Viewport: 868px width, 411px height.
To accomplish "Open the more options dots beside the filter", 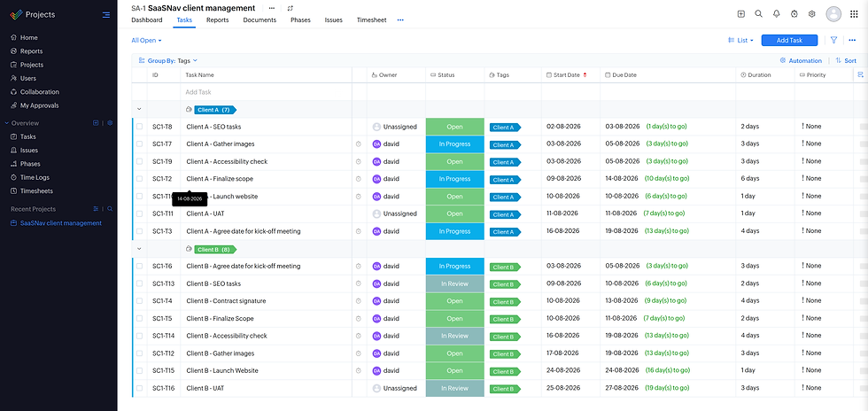I will [852, 40].
